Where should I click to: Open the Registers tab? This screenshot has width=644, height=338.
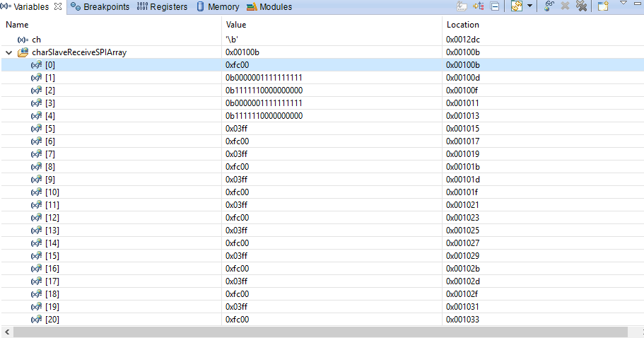[163, 7]
